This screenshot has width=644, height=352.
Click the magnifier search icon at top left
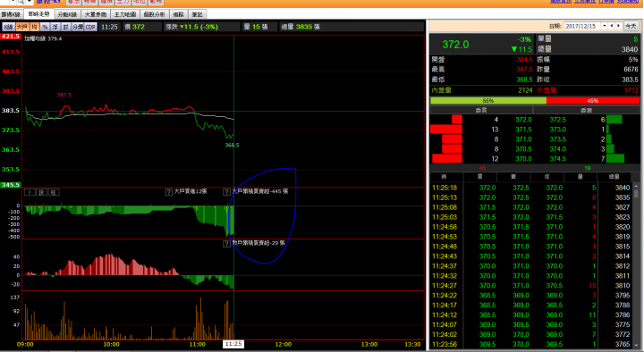point(21,2)
